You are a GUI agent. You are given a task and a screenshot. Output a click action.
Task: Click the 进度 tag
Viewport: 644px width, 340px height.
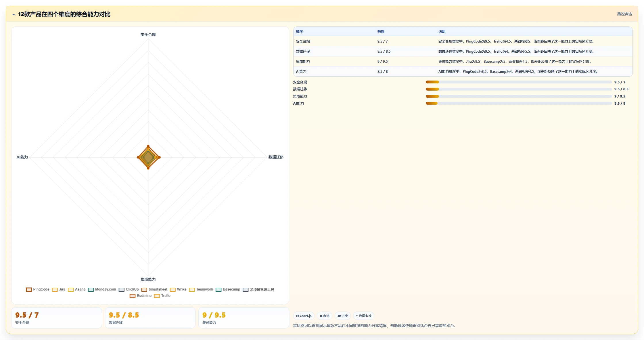click(343, 316)
